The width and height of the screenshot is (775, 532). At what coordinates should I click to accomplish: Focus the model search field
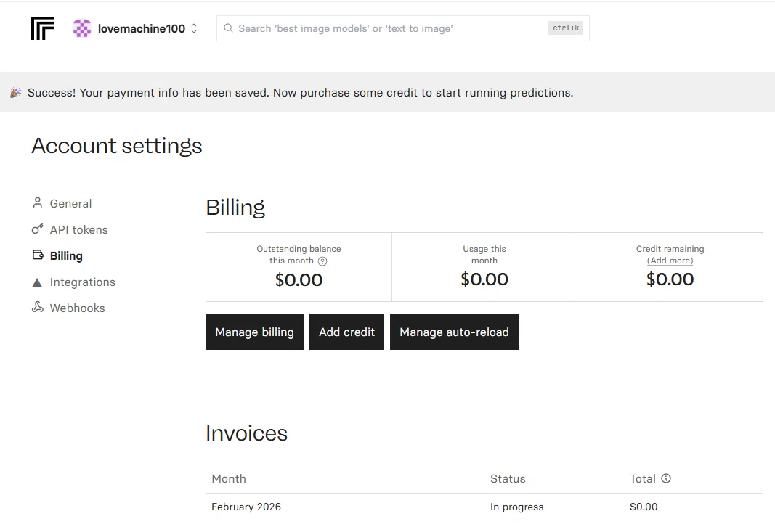tap(403, 28)
